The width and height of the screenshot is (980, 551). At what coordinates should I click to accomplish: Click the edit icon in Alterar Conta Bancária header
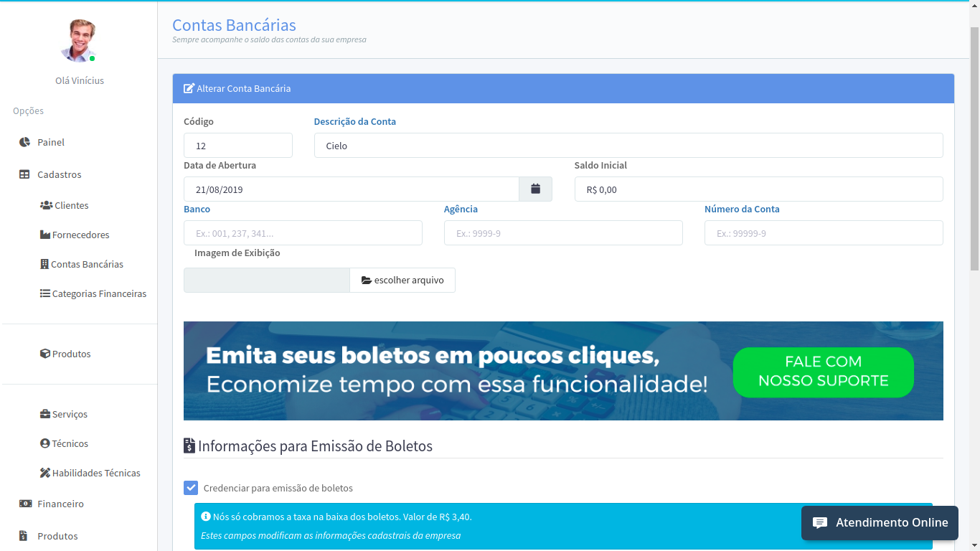[x=189, y=88]
